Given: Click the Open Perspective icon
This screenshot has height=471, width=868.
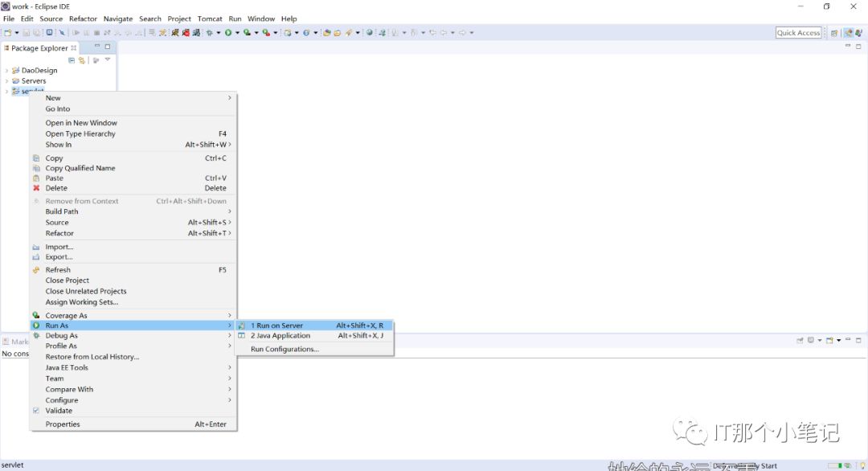Looking at the screenshot, I should 834,33.
